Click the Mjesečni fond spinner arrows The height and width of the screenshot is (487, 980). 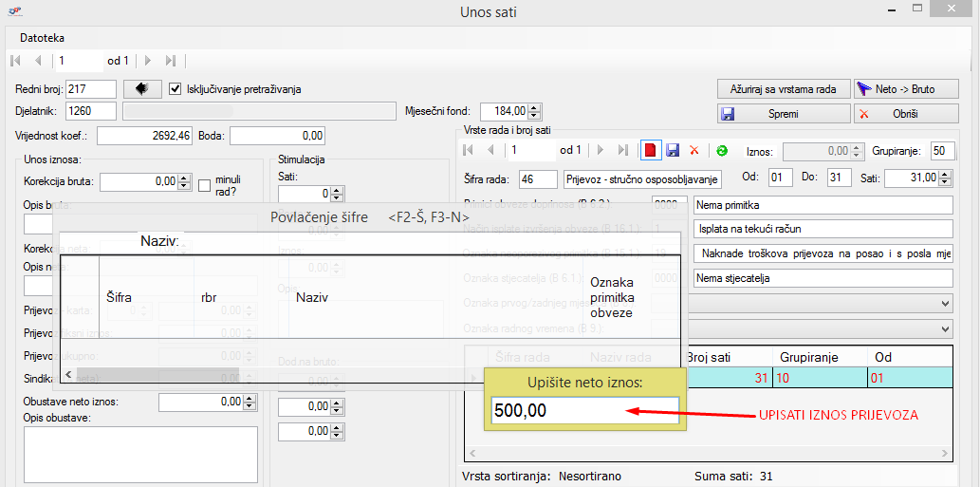pos(534,111)
